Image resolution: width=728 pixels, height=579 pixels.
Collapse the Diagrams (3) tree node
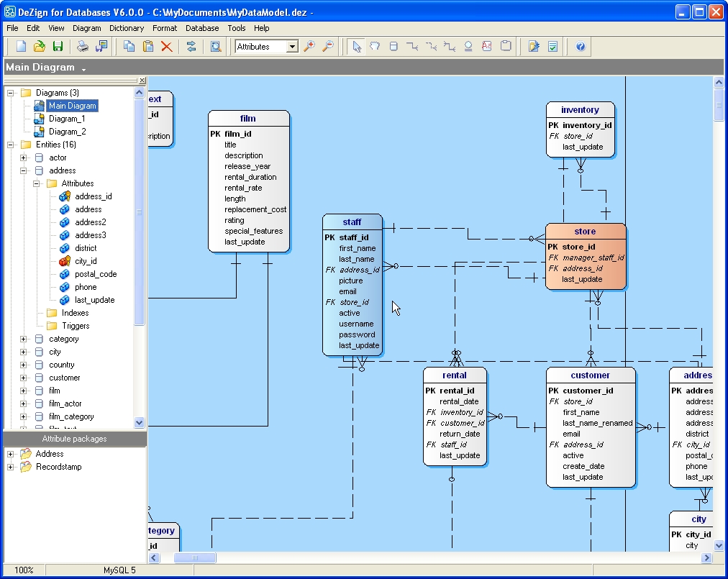(10, 93)
